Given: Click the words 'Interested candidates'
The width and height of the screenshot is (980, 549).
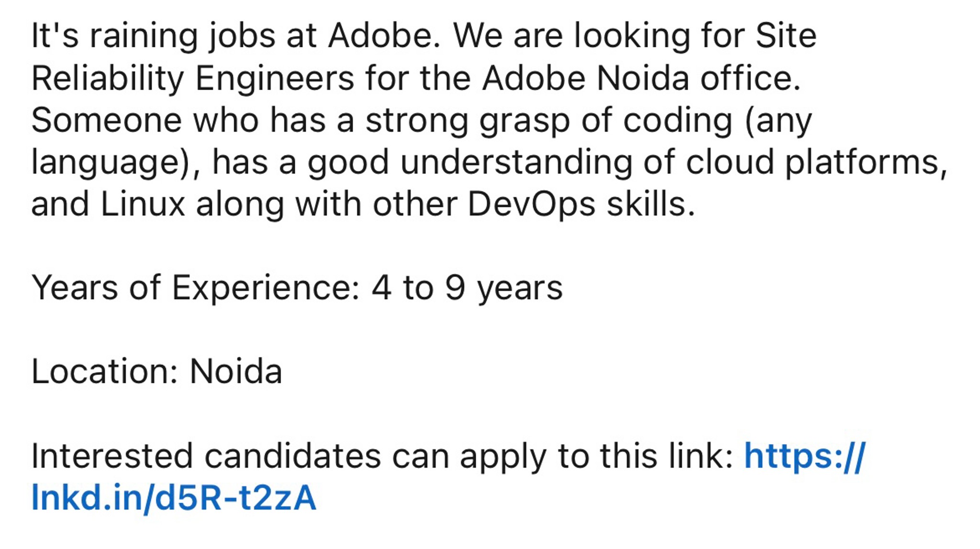Looking at the screenshot, I should [206, 456].
